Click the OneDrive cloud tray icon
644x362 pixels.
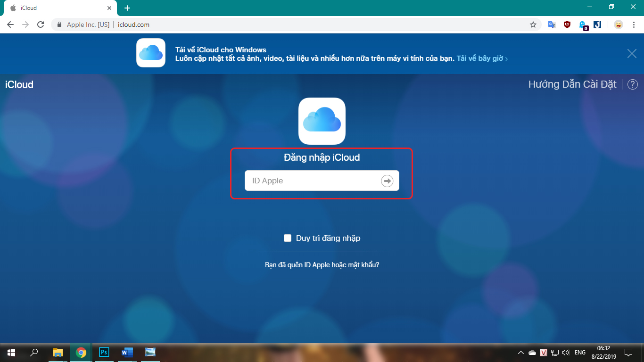532,353
